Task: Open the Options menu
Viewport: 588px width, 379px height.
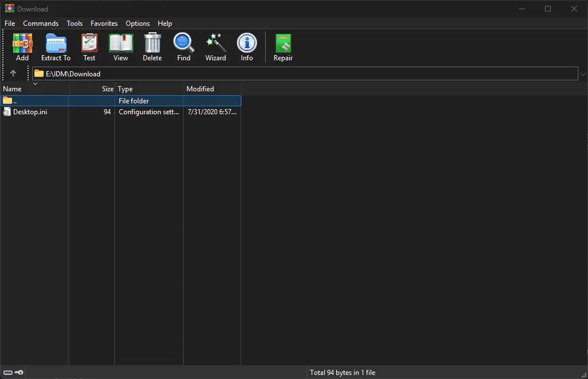Action: 138,24
